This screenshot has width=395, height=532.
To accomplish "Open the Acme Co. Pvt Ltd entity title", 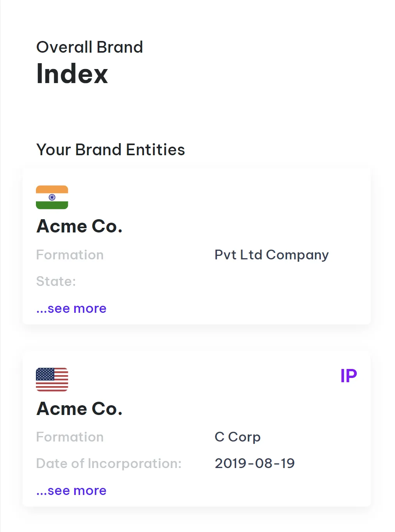I will pos(79,226).
